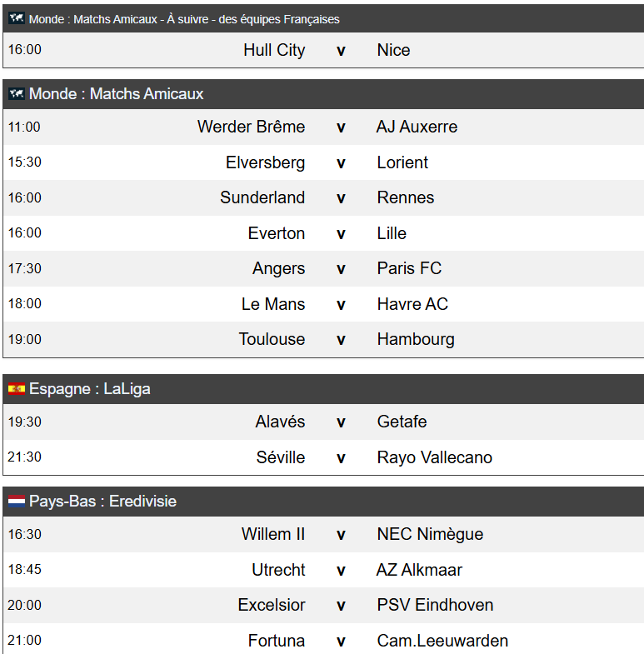Click the world map icon next to Monde : Matchs Amicaux
The height and width of the screenshot is (654, 644).
click(x=17, y=93)
